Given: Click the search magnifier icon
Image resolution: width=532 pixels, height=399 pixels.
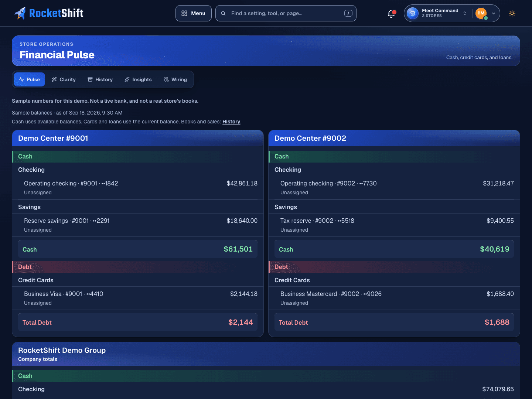Looking at the screenshot, I should [x=223, y=13].
